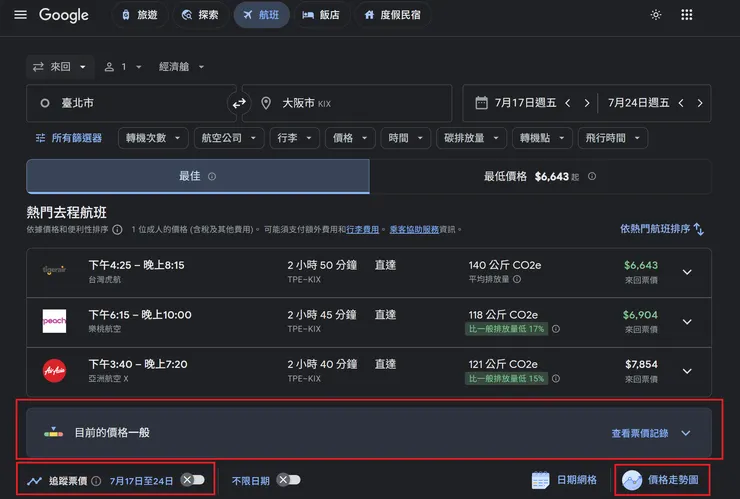This screenshot has height=499, width=740.
Task: Click the Google logo
Action: pyautogui.click(x=64, y=15)
